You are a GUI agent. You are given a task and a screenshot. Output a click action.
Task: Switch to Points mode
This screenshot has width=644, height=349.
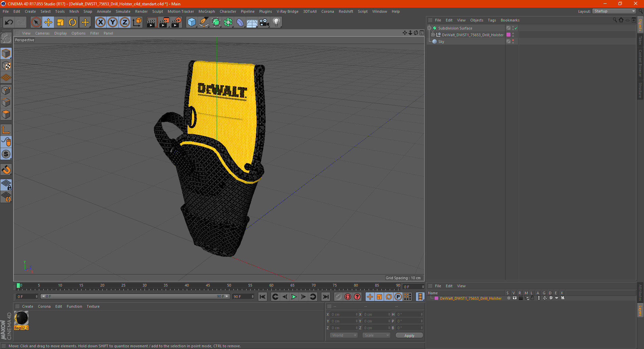6,90
